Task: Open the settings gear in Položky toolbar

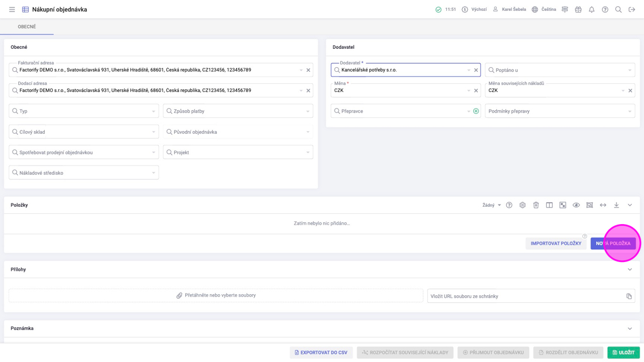Action: click(x=523, y=205)
